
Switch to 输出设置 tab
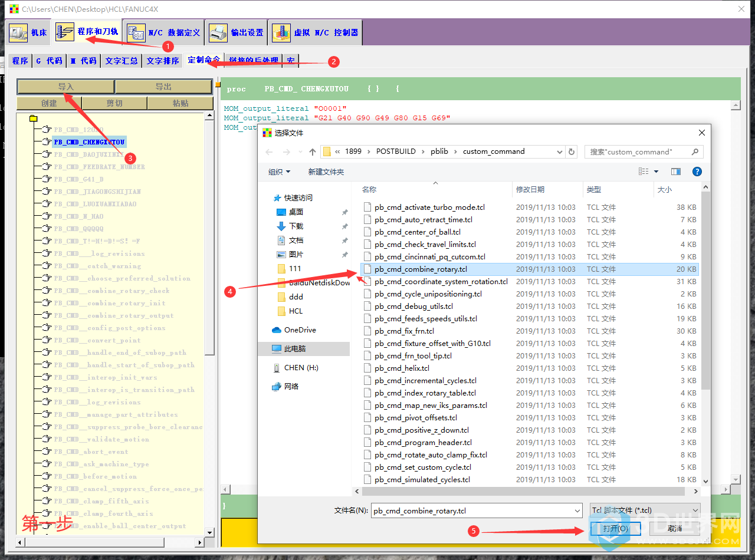point(236,32)
